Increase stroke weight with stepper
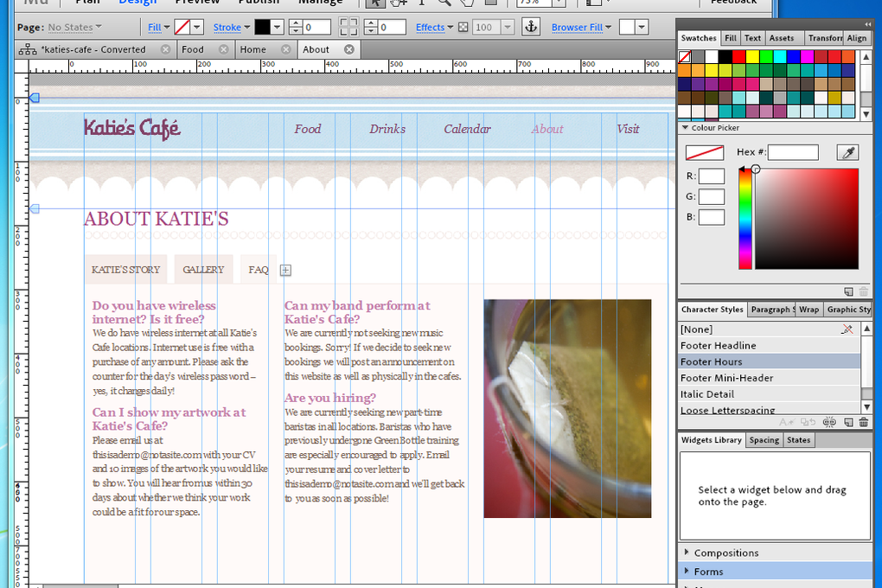Viewport: 882px width, 588px height. [x=296, y=23]
